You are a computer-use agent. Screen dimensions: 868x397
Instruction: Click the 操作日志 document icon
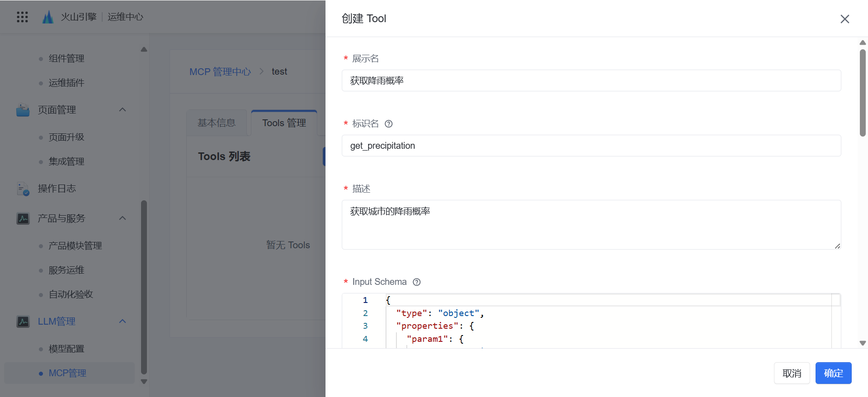23,189
